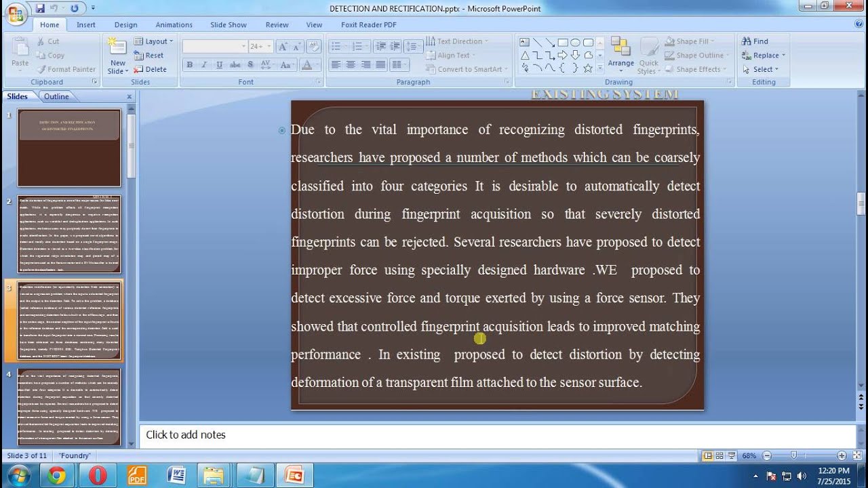Delete the current slide
868x488 pixels.
(151, 69)
